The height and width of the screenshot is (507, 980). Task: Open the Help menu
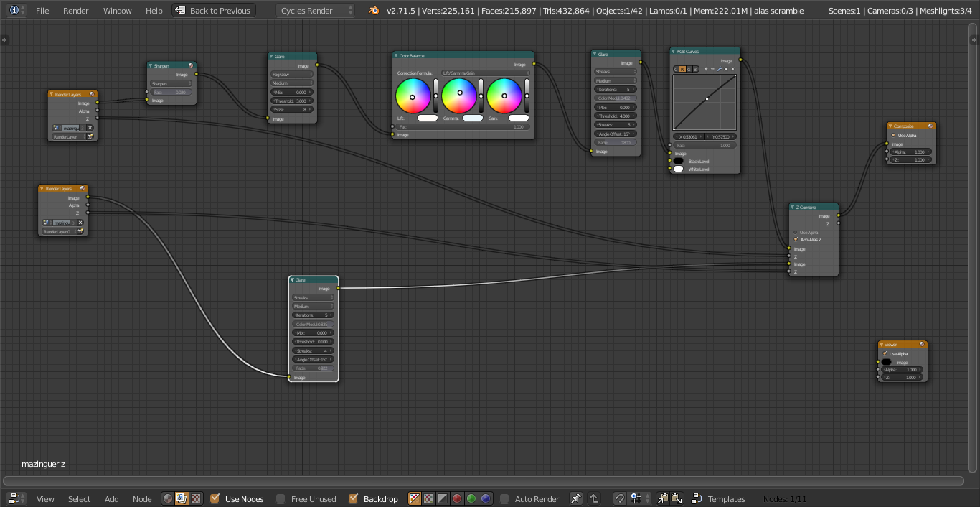pos(154,11)
